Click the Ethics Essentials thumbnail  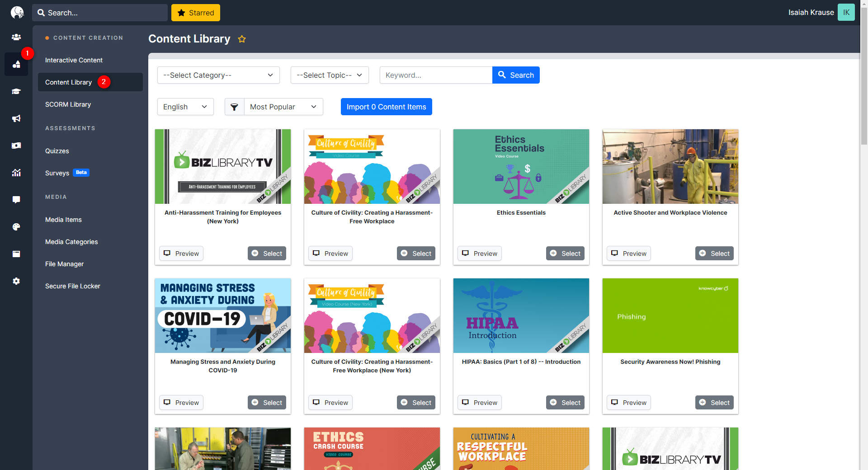point(521,166)
